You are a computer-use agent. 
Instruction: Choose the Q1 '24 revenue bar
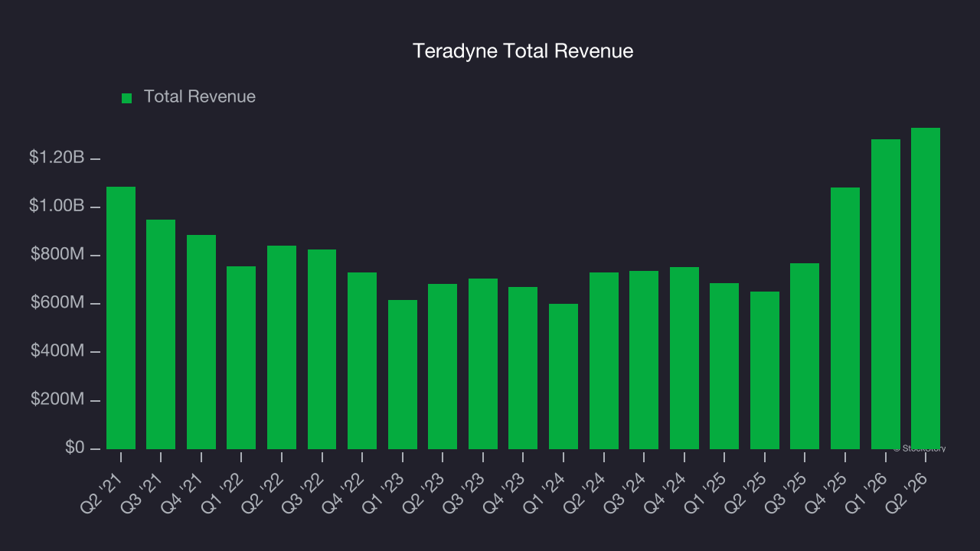tap(563, 377)
